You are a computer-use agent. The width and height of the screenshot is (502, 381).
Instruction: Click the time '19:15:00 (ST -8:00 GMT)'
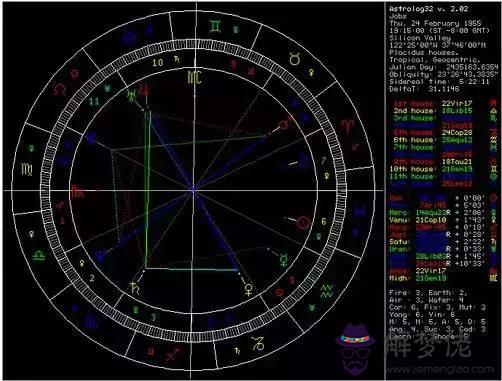440,31
